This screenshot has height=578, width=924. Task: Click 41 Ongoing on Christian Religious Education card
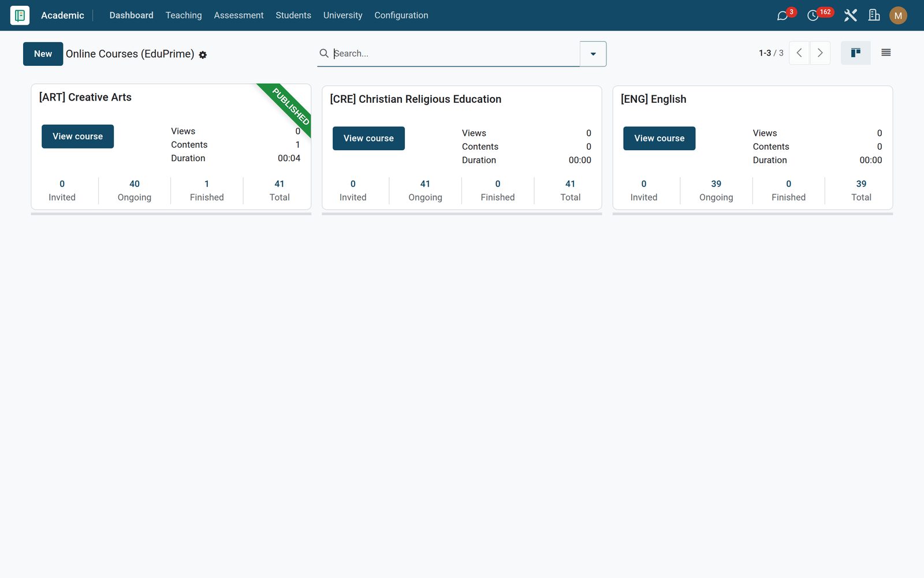(425, 190)
